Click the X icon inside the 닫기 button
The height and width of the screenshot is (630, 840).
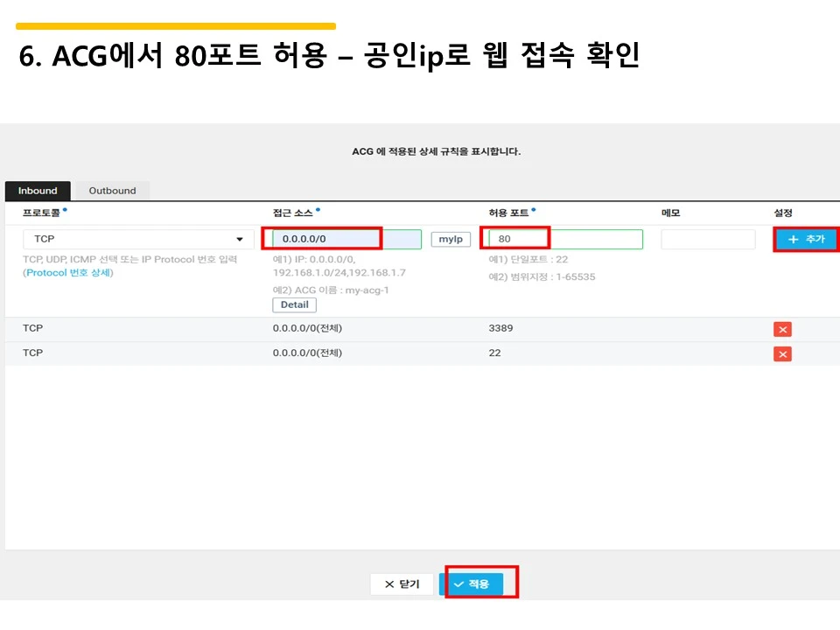(392, 584)
